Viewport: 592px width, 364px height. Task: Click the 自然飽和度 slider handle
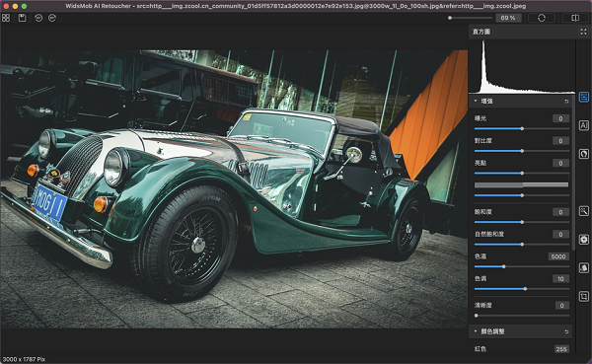point(522,245)
